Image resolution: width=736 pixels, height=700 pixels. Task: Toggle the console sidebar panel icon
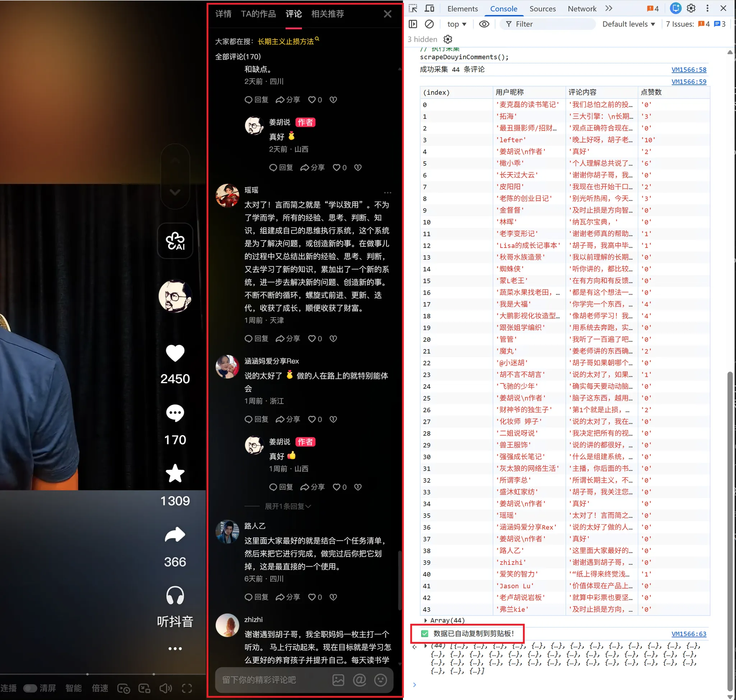tap(413, 24)
